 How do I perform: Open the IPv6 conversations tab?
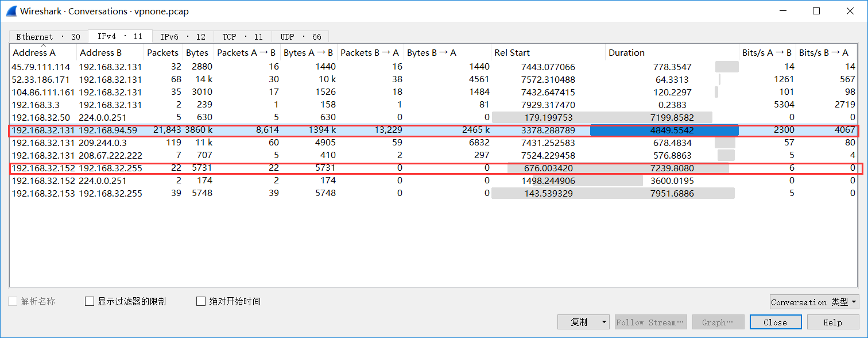pos(183,37)
